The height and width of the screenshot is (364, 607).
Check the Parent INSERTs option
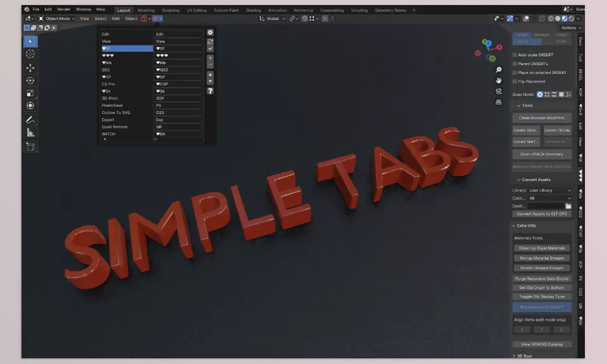click(515, 64)
